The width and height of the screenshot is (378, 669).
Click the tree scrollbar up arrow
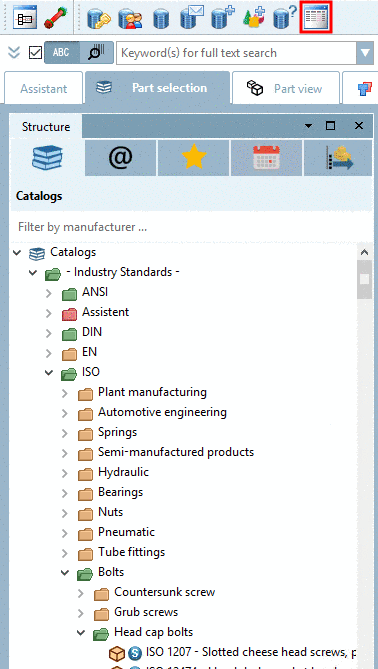pos(364,252)
